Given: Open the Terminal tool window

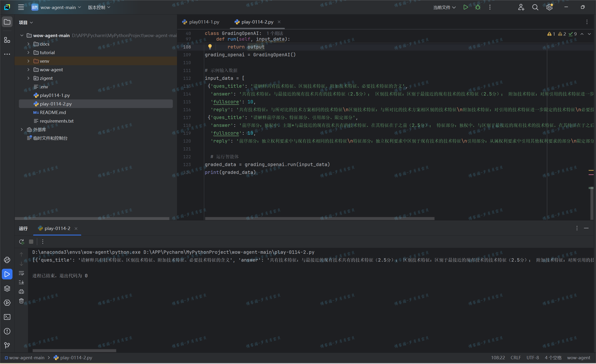Looking at the screenshot, I should [7, 317].
